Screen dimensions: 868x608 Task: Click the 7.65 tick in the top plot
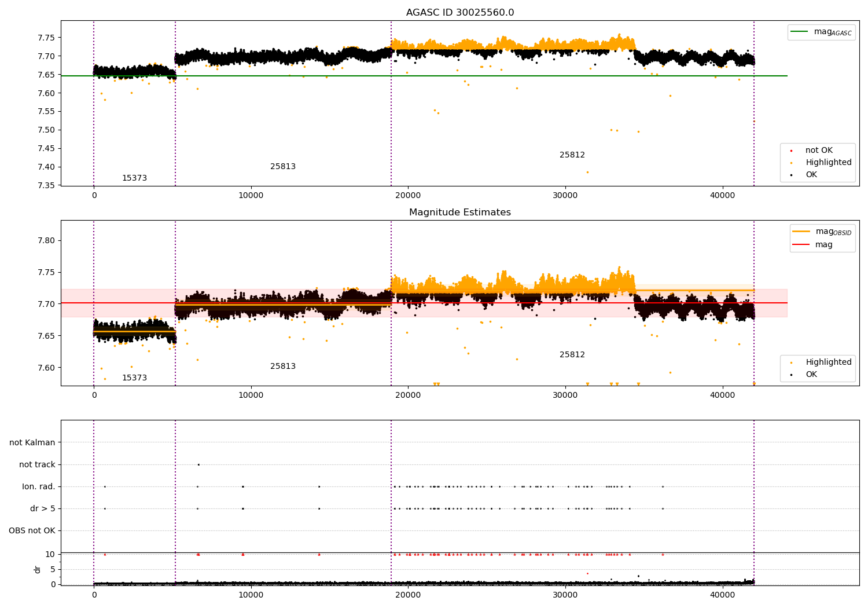click(46, 75)
